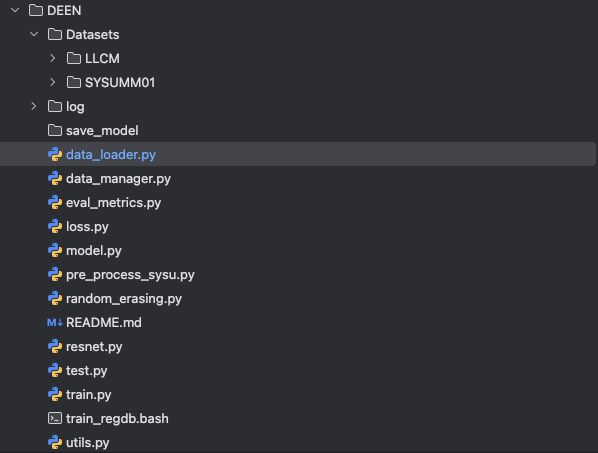Click the Python icon next to data_manager.py
Screen dimensions: 598x453
[x=55, y=178]
